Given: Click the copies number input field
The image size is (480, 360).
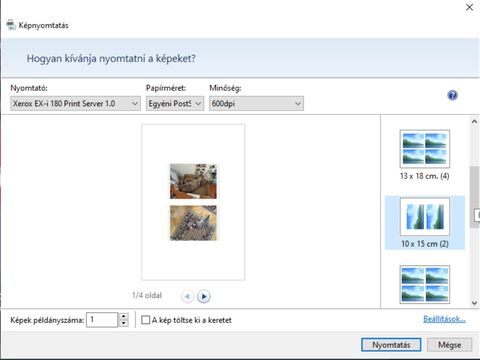Looking at the screenshot, I should 102,320.
